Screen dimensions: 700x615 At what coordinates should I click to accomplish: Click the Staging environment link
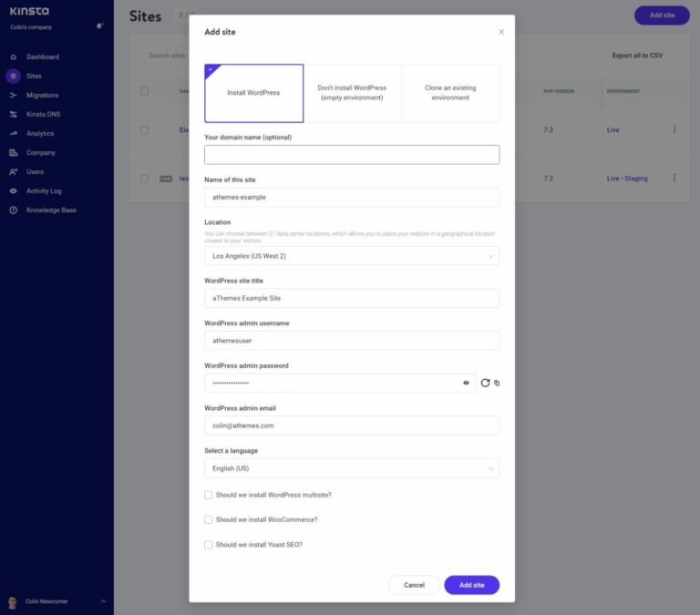[636, 179]
